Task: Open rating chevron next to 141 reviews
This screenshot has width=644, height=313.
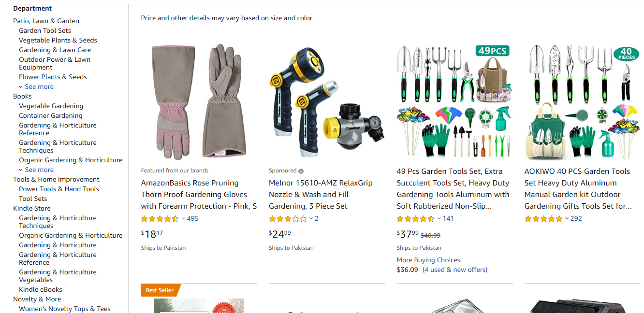Action: pyautogui.click(x=439, y=219)
